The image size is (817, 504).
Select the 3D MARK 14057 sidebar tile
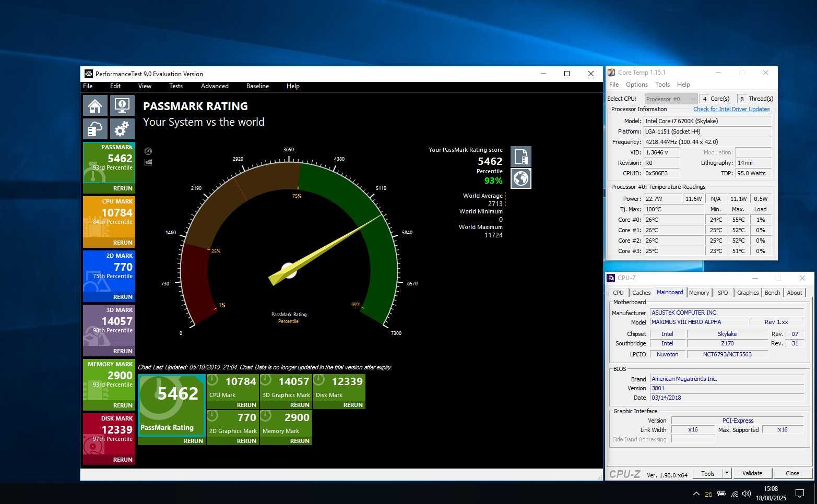(x=109, y=325)
